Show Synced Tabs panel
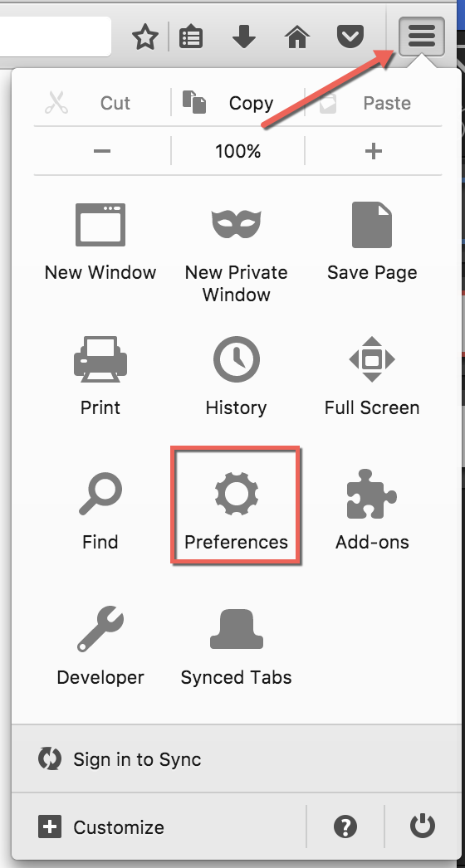This screenshot has width=465, height=868. 236,645
